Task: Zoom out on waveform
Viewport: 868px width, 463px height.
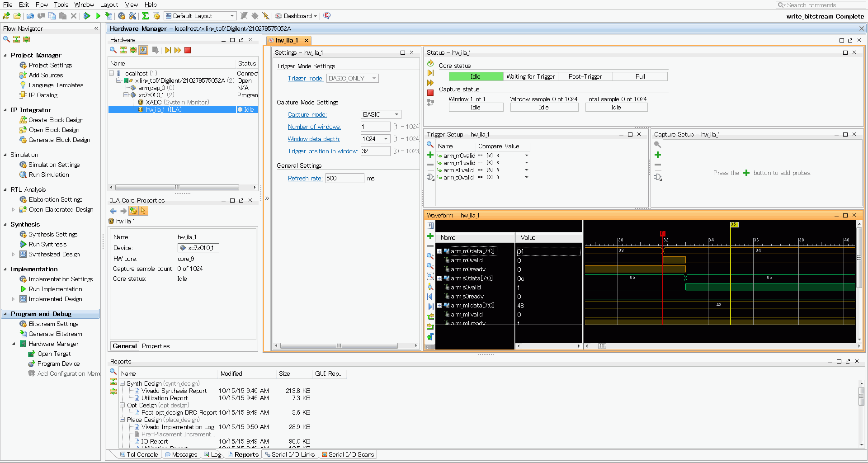Action: [x=430, y=266]
